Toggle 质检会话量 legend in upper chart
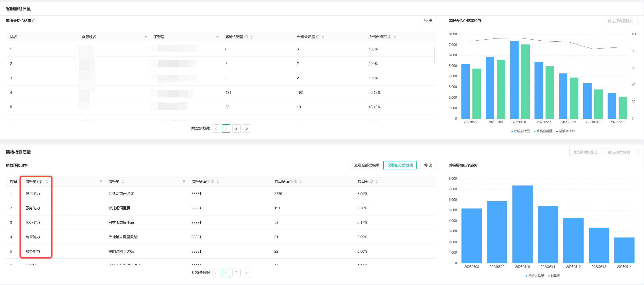This screenshot has width=644, height=285. point(521,131)
